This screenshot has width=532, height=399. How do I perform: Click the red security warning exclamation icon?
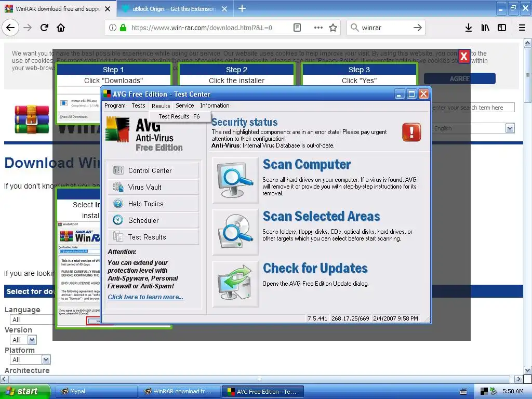click(x=411, y=132)
